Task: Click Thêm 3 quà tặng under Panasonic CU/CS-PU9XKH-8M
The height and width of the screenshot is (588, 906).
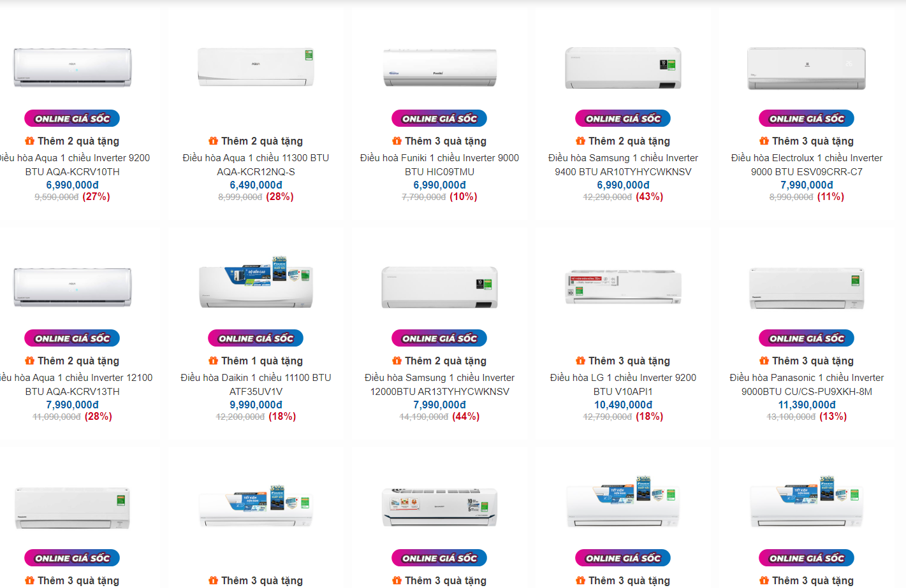Action: click(812, 361)
